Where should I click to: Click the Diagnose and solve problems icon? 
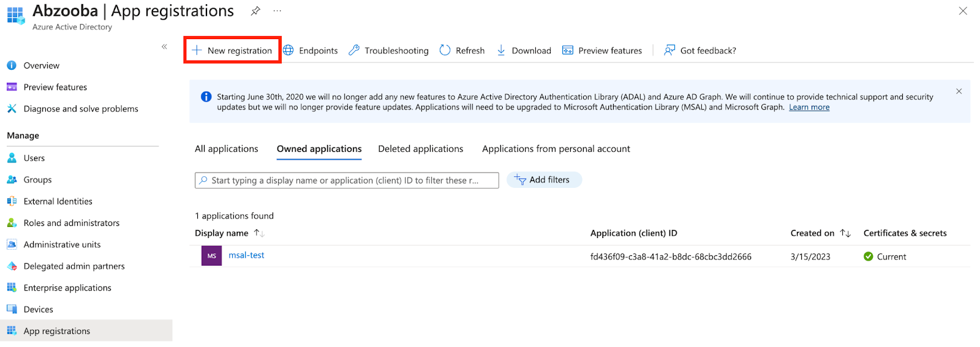pyautogui.click(x=12, y=108)
